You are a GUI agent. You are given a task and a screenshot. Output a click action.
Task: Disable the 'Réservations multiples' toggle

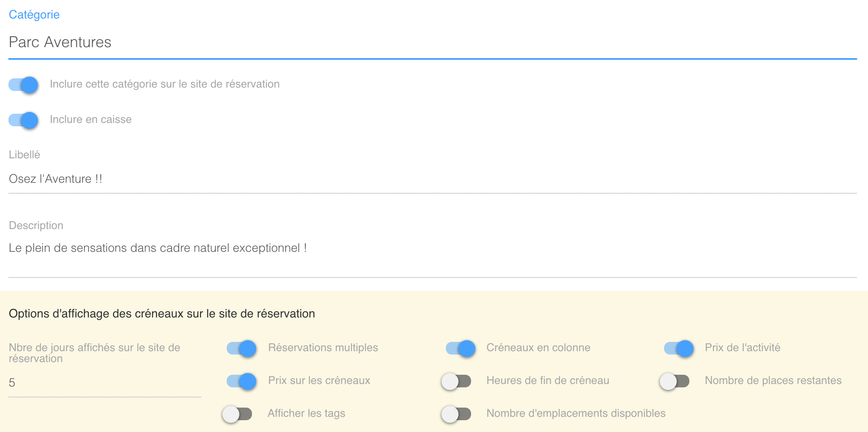[241, 348]
